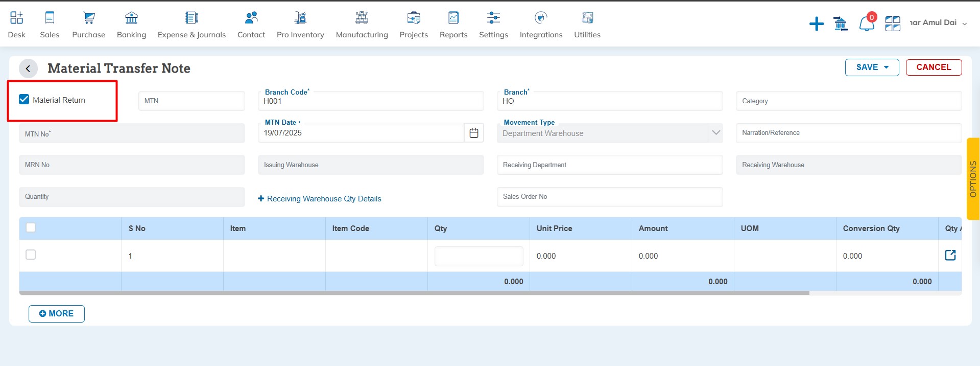Click the MTN field

pos(192,101)
